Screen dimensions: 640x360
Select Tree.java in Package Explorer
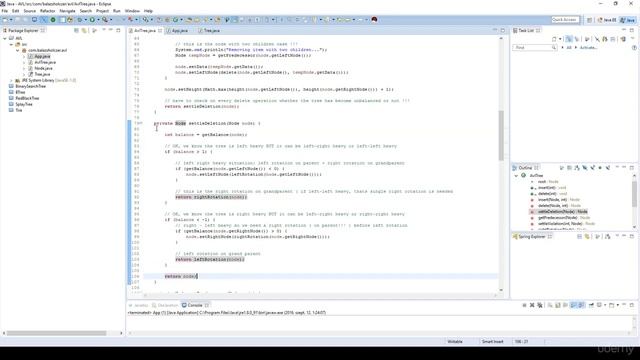point(42,74)
